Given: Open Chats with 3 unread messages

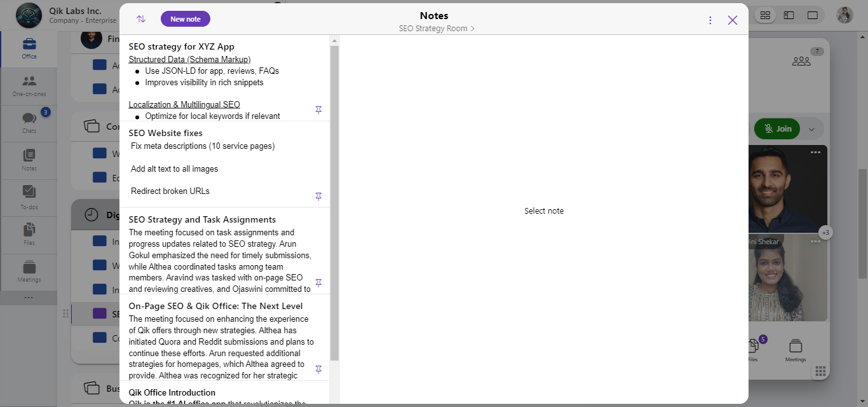Looking at the screenshot, I should 29,123.
